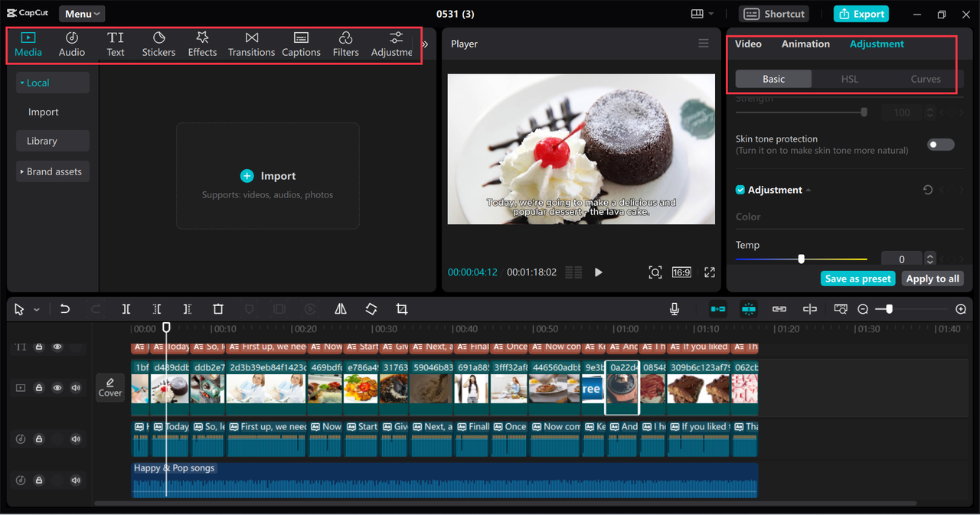Screen dimensions: 980x515
Task: Delete left of playhead with trim-left icon
Action: pos(157,309)
